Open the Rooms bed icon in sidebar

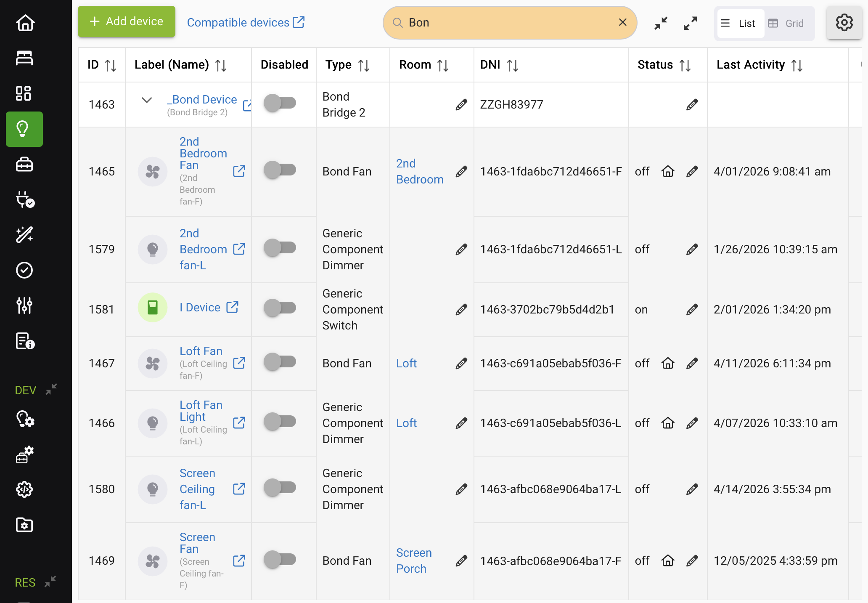[24, 58]
